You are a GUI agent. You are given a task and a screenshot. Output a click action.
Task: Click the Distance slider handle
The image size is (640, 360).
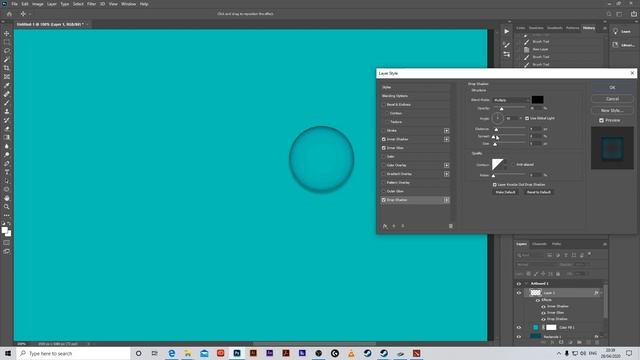pyautogui.click(x=496, y=130)
